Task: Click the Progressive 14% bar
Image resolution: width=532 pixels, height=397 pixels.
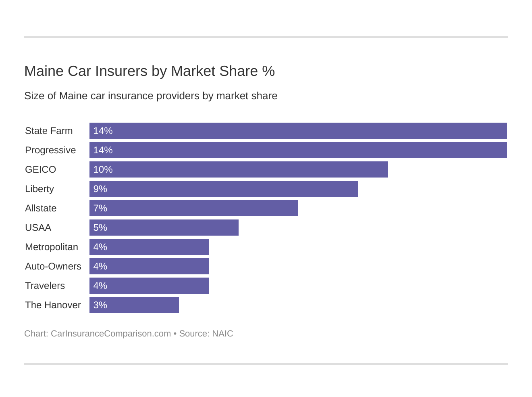Action: click(298, 150)
